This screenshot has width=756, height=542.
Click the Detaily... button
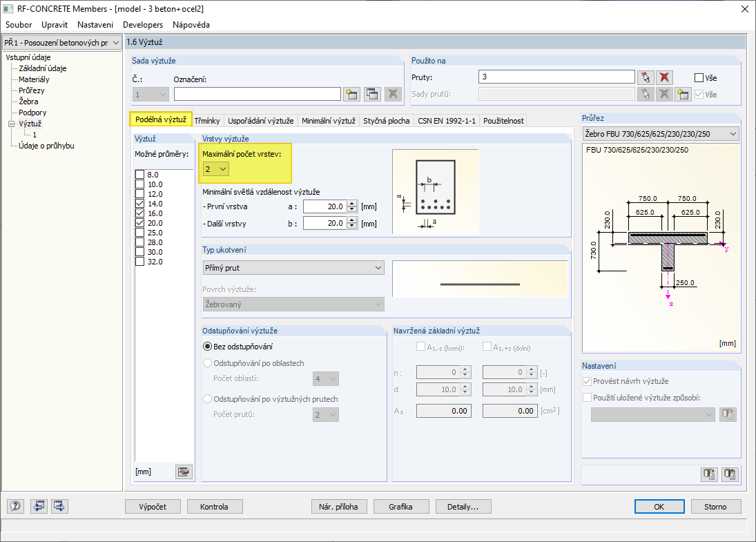pos(463,507)
